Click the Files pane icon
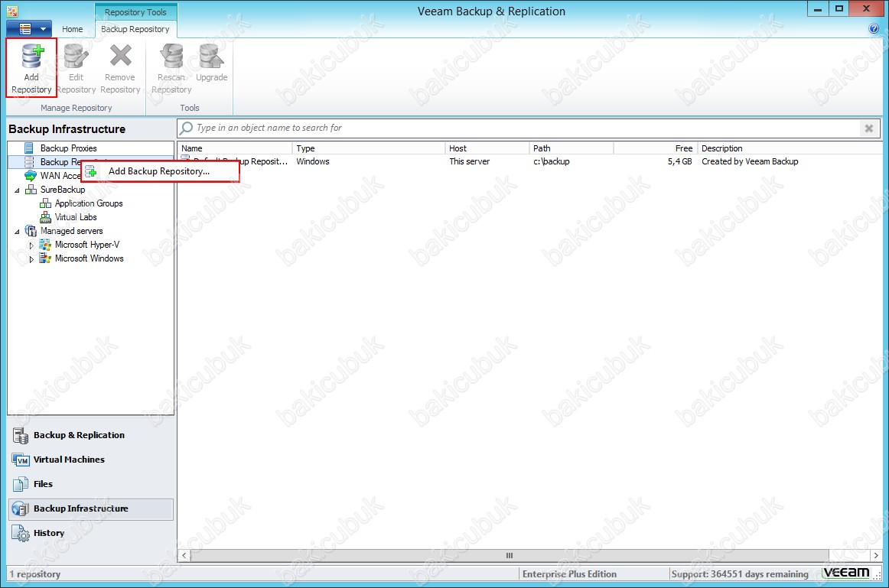Viewport: 889px width, 588px height. (x=21, y=484)
